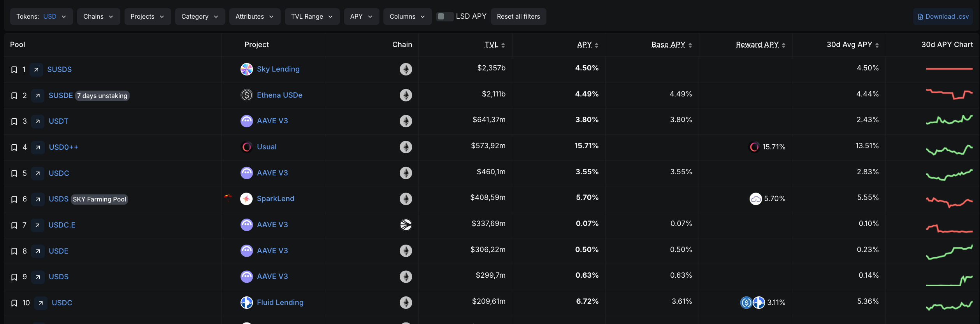Viewport: 980px width, 324px height.
Task: Open the Fluid Lending project link
Action: point(280,303)
